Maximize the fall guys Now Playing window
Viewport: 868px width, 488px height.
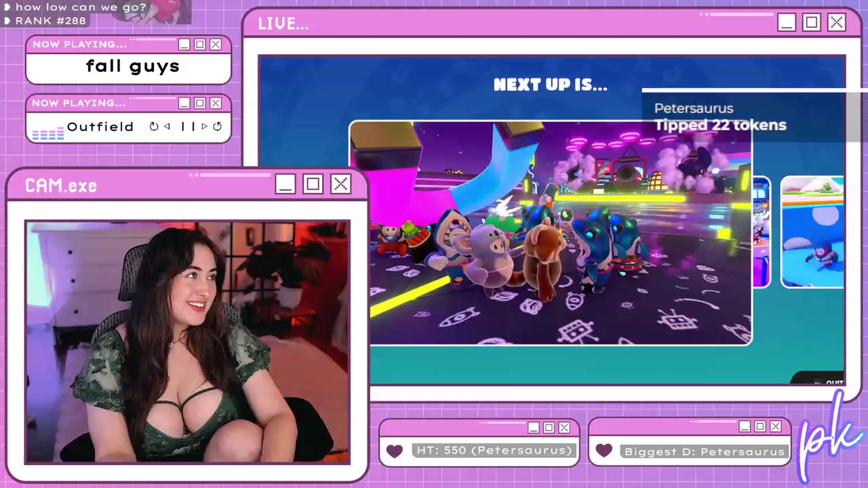[200, 44]
